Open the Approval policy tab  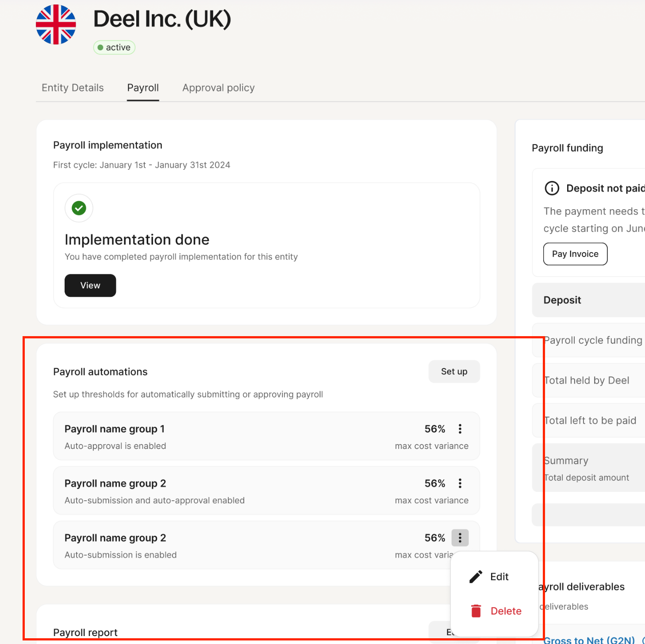(x=219, y=88)
